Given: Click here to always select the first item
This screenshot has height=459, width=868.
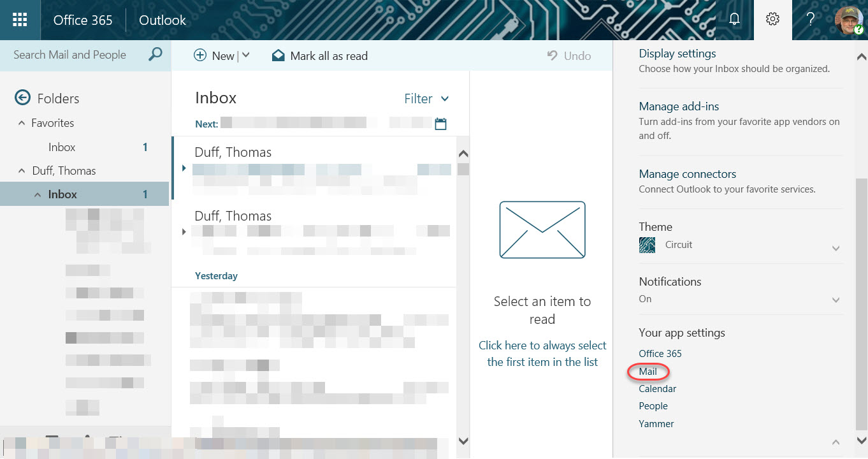Looking at the screenshot, I should tap(542, 353).
